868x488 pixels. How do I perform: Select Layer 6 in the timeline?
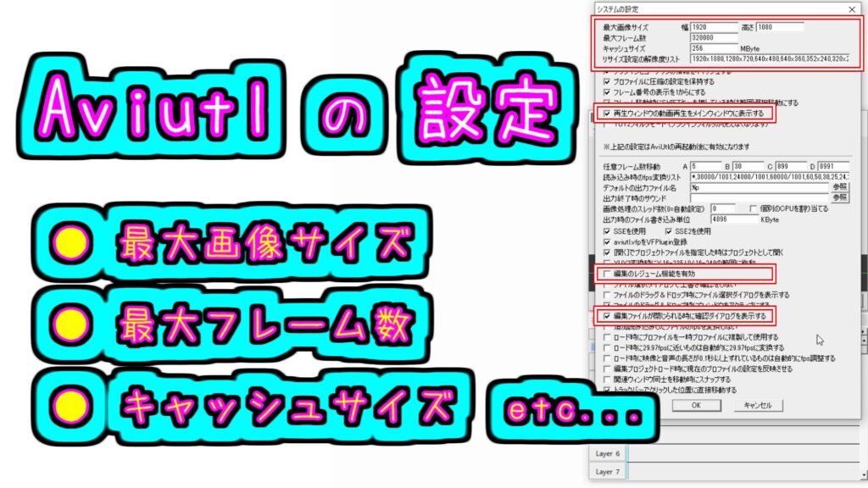608,454
